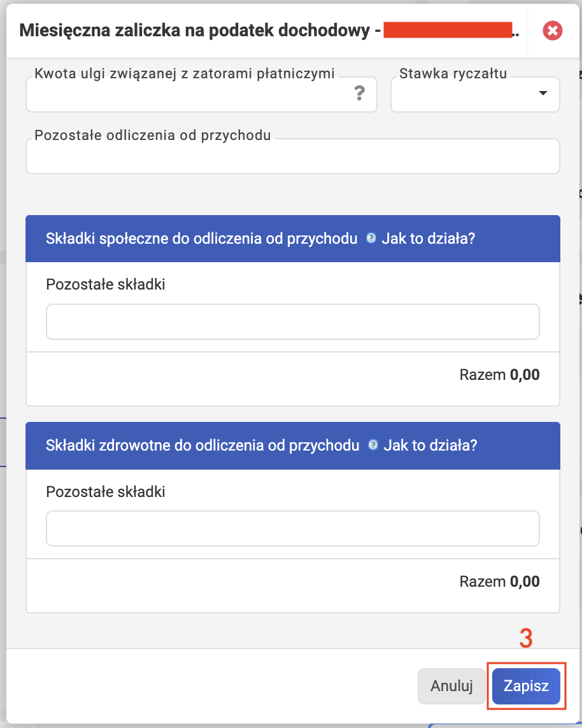The image size is (582, 728).
Task: Click the Anuluj button
Action: coord(451,686)
